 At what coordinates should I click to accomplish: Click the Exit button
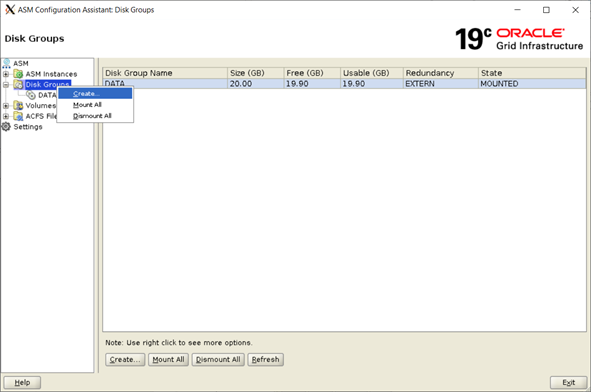click(568, 383)
